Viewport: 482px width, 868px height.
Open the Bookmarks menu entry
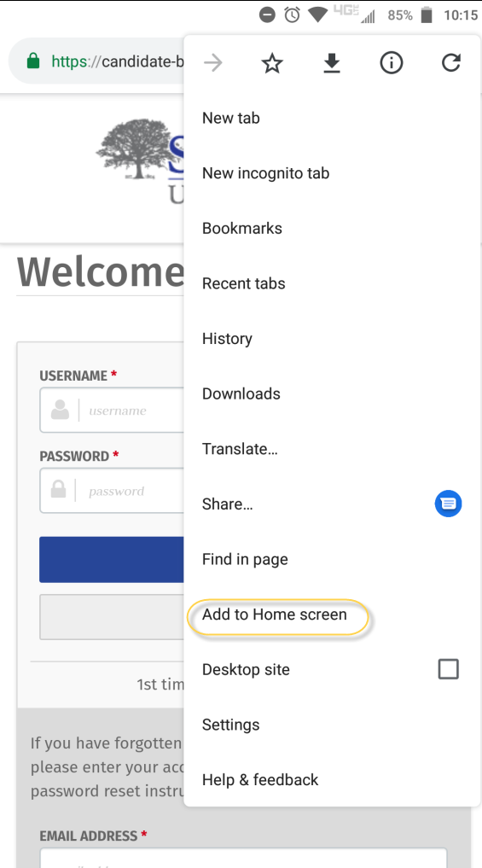point(241,228)
